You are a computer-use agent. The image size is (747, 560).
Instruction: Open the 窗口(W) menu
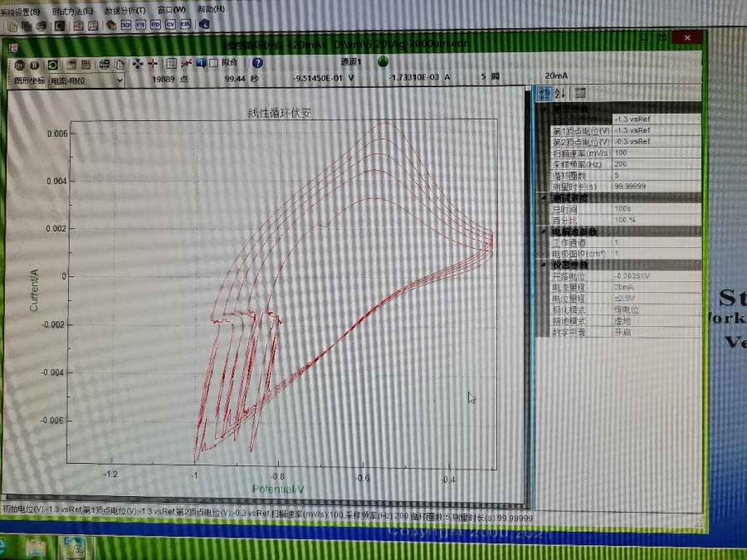171,9
